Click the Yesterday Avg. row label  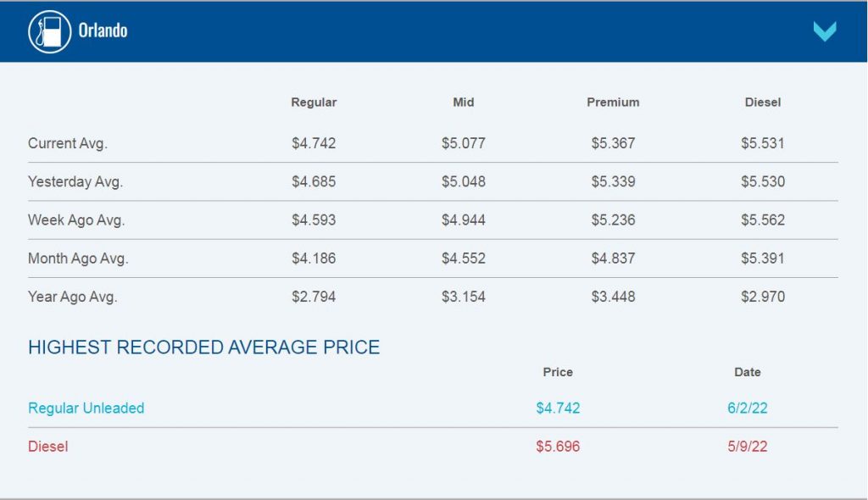[x=75, y=181]
